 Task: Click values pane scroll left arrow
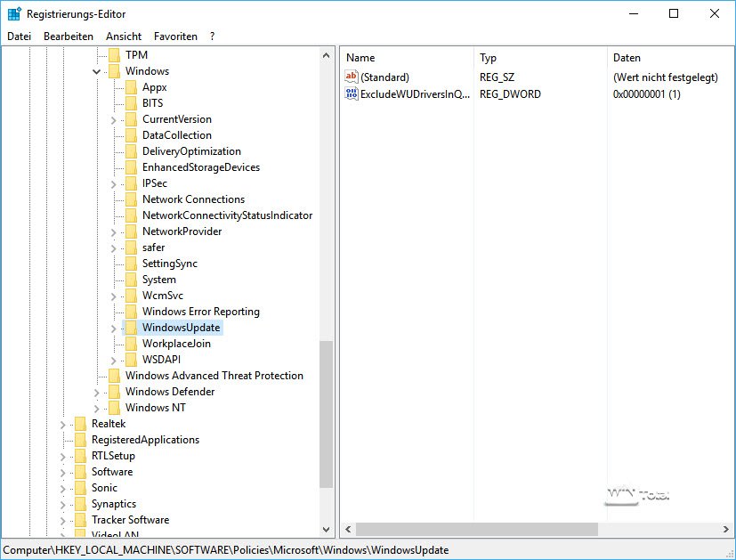tap(348, 529)
